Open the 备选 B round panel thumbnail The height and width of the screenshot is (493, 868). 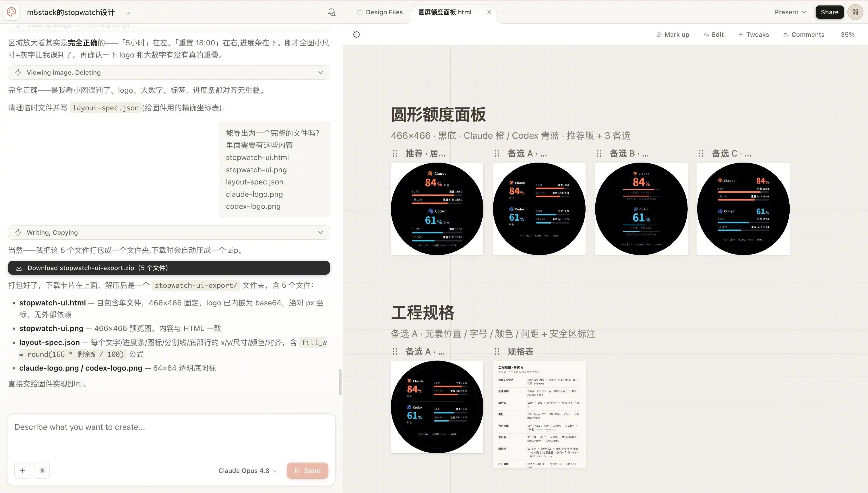[641, 209]
